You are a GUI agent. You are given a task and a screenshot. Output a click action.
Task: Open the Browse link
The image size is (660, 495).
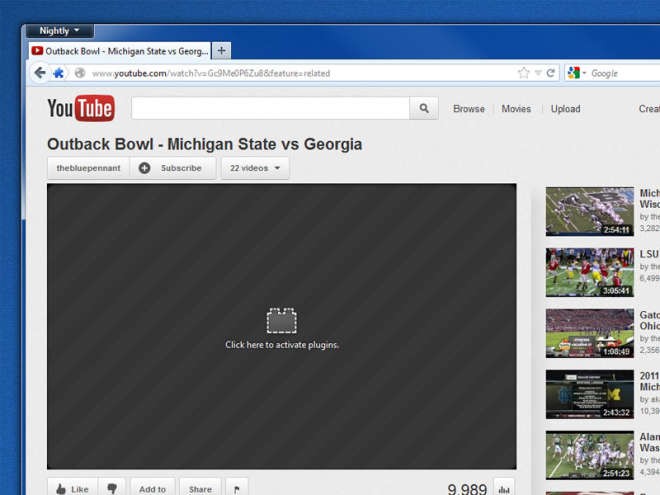[x=468, y=109]
